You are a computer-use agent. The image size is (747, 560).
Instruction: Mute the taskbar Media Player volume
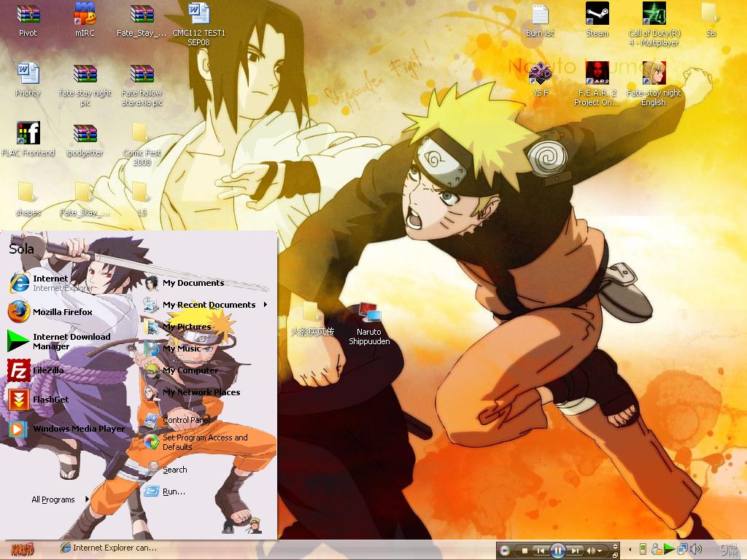coord(591,551)
